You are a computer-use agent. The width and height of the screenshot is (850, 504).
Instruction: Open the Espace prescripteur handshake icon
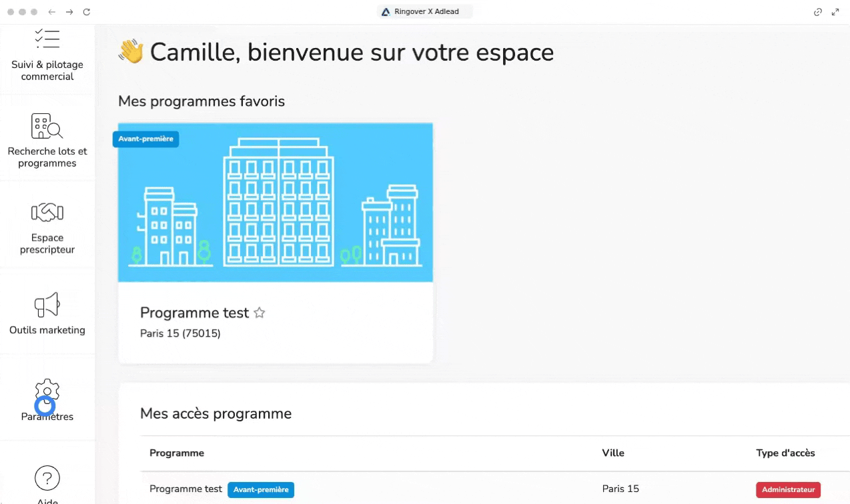(x=47, y=213)
